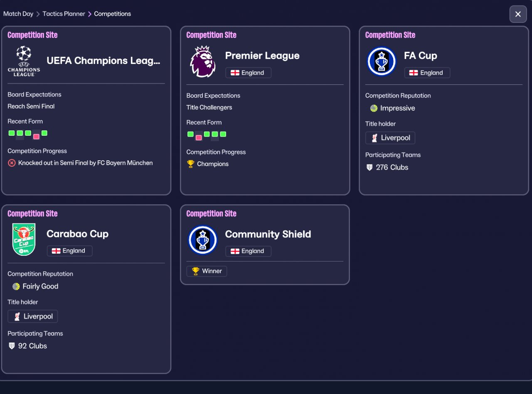Click the Community Shield trophy badge icon
The image size is (532, 394).
click(203, 240)
